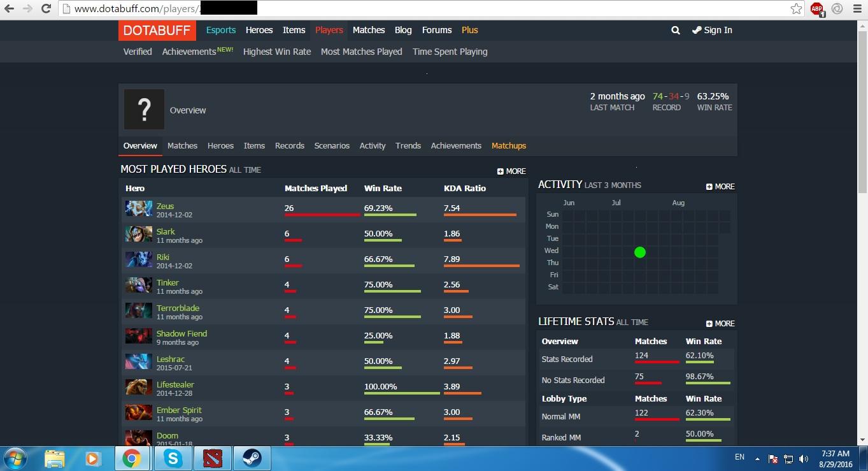Expand MORE for Most Played Heroes
Screen dimensions: 868x471
point(511,171)
